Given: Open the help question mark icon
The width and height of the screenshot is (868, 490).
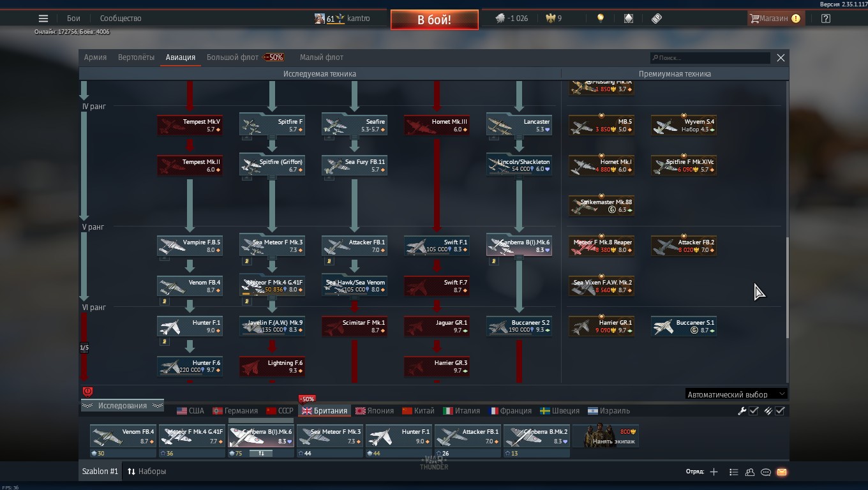Looking at the screenshot, I should 826,19.
